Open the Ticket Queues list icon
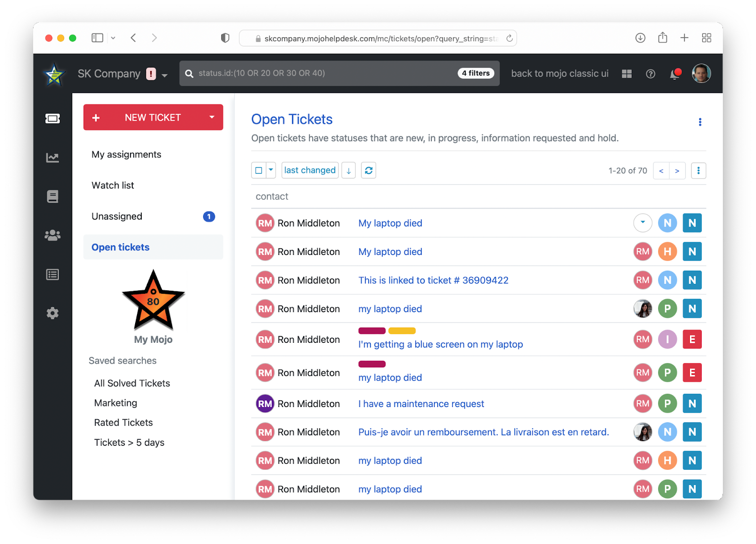Image resolution: width=756 pixels, height=544 pixels. coord(52,274)
